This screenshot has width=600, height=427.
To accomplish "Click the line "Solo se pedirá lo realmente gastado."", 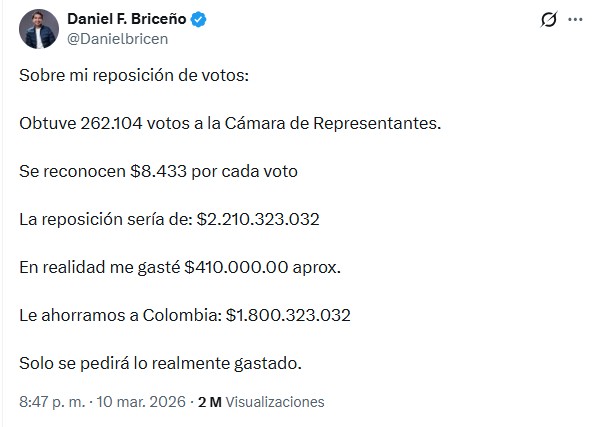I will click(159, 362).
